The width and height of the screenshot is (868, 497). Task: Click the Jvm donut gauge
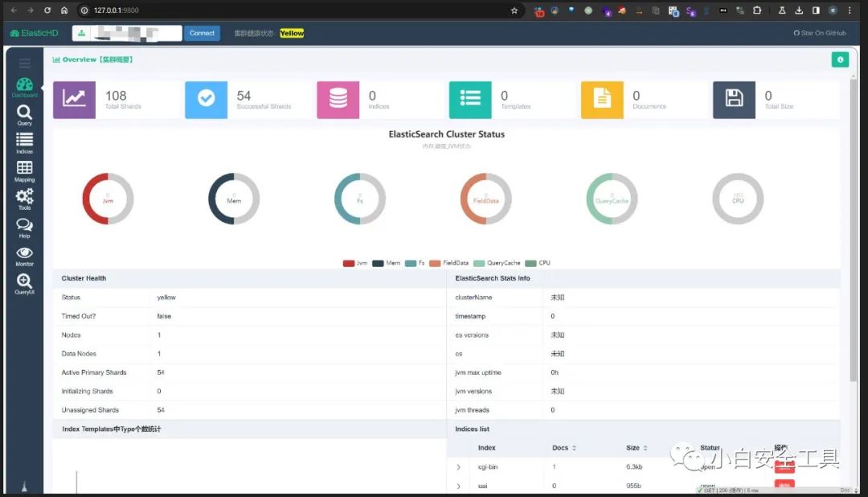108,199
